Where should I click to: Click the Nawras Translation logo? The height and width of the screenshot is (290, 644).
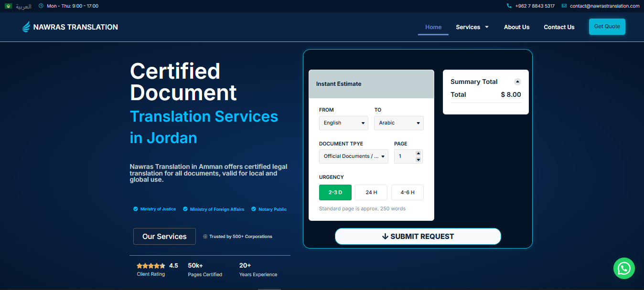[70, 27]
